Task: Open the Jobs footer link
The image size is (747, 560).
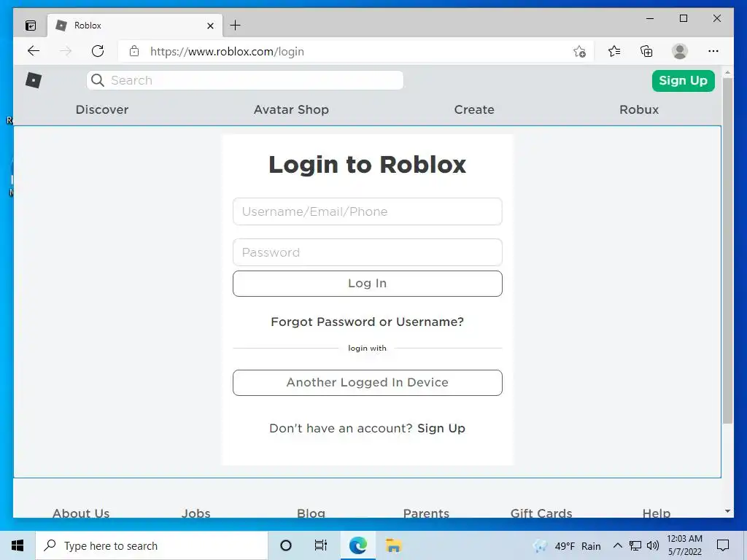Action: click(x=196, y=513)
